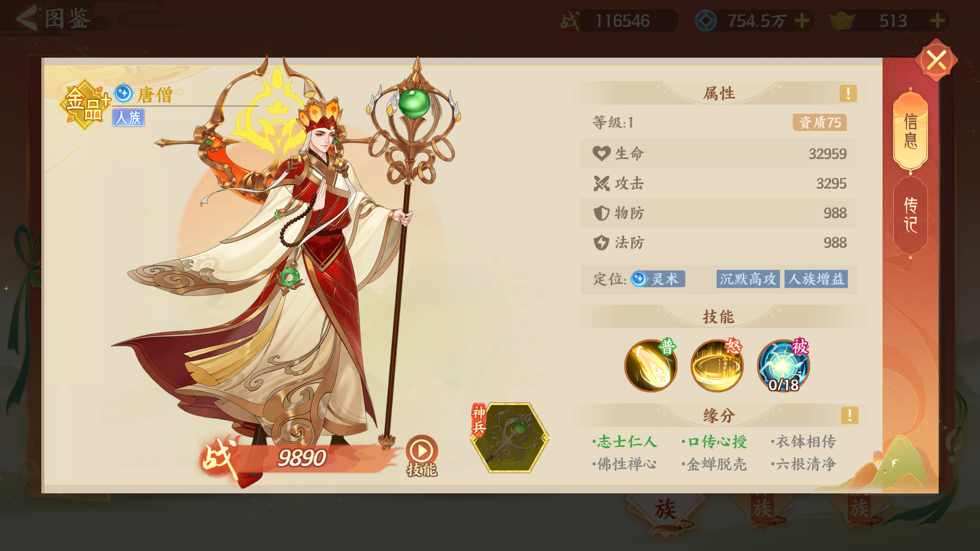Viewport: 980px width, 551px height.
Task: Click the 缘分 info exclamation icon
Action: 849,415
